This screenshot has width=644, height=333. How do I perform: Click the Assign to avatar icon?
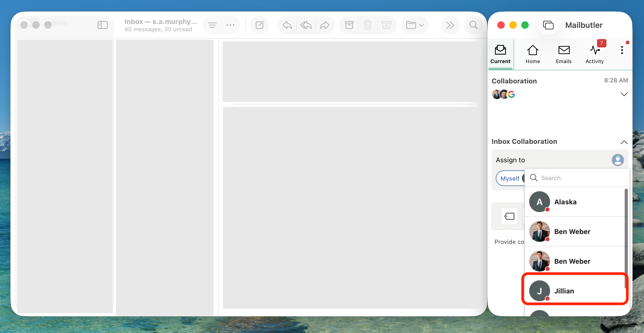click(618, 160)
